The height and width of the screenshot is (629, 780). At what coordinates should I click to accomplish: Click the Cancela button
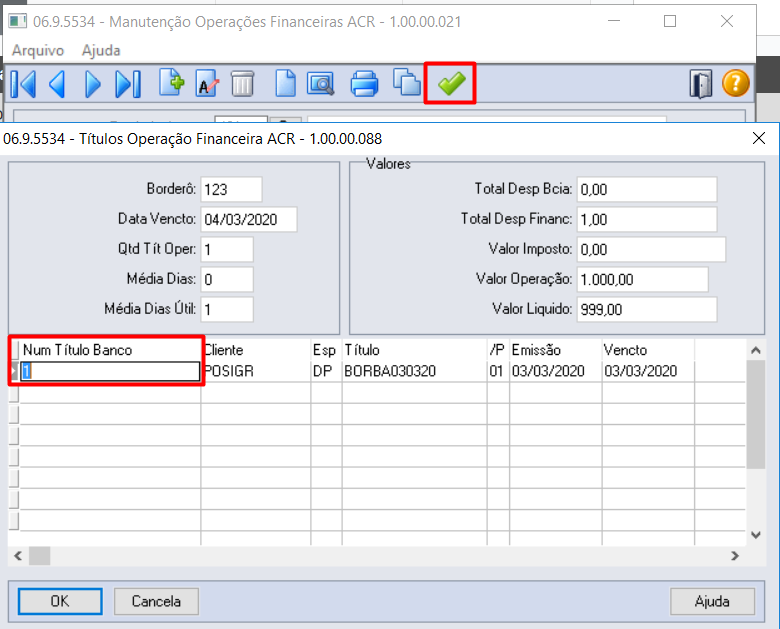(x=156, y=601)
